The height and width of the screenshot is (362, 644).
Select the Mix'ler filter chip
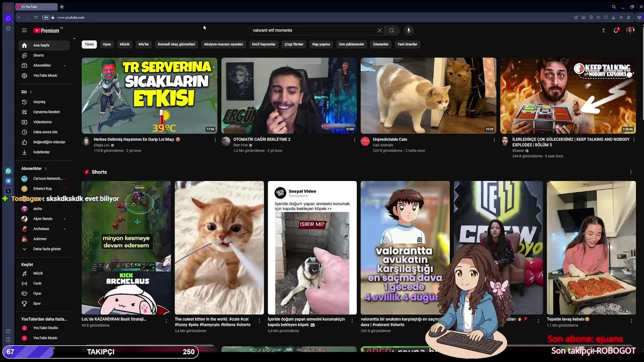coord(144,44)
